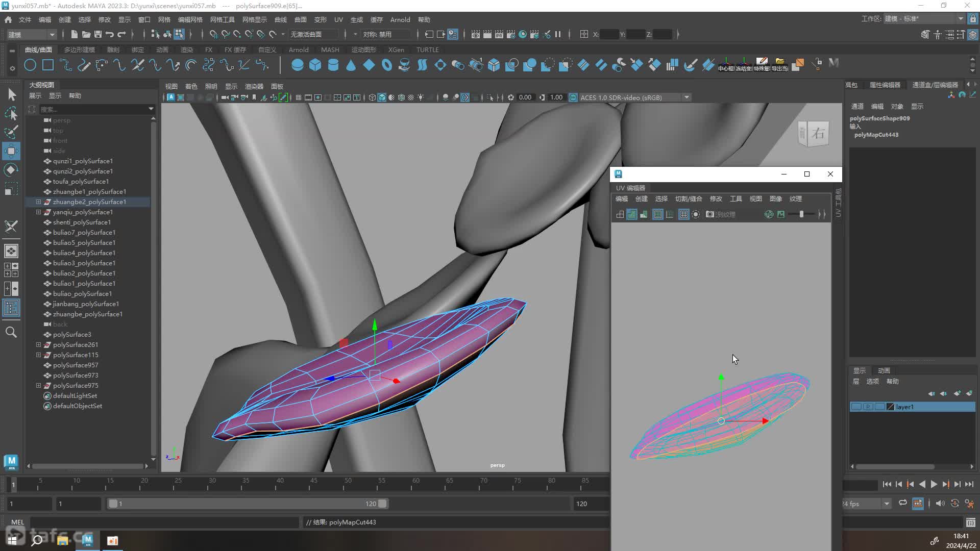Click the New Scene icon
The width and height of the screenshot is (980, 551).
[x=74, y=34]
